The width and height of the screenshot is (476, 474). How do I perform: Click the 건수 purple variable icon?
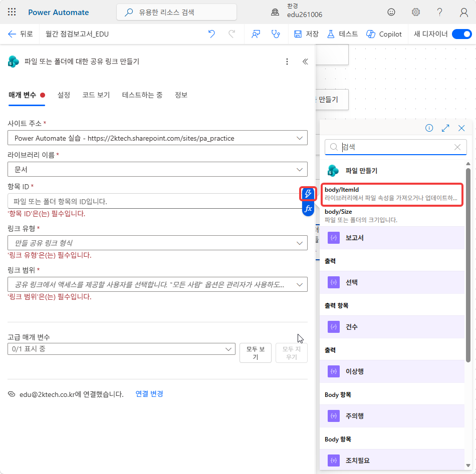coord(334,327)
